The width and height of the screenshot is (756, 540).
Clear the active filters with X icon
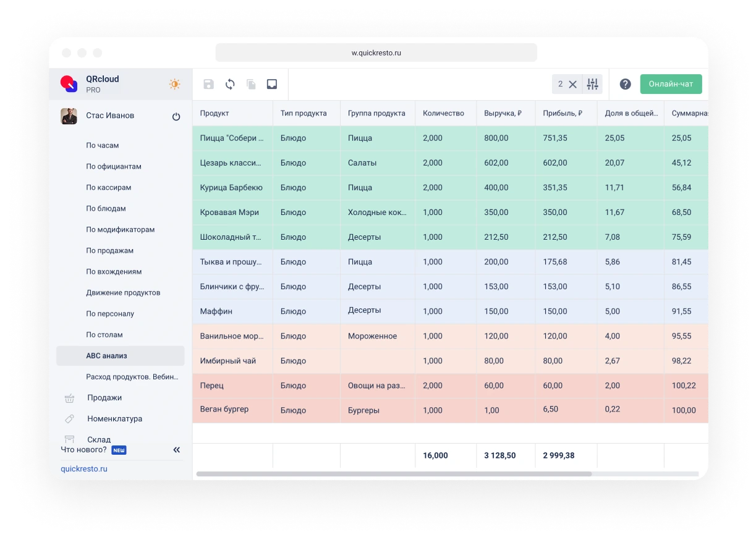(573, 84)
